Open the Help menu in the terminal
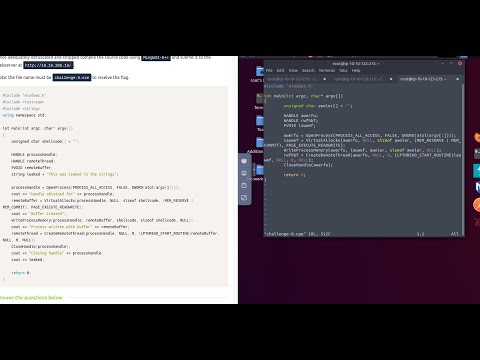Viewport: 480px width, 360px height. (356, 71)
